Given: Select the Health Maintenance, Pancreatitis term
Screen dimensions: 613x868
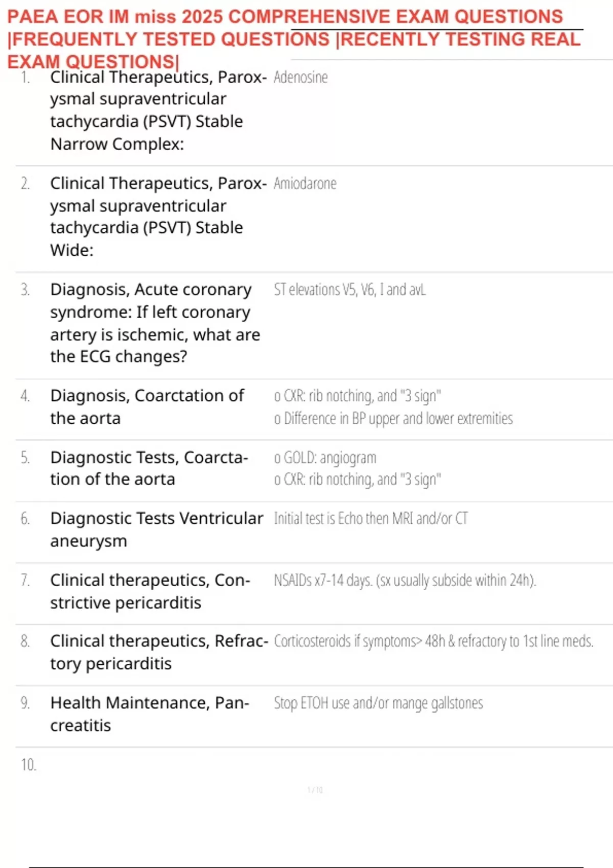Looking at the screenshot, I should pyautogui.click(x=150, y=714).
